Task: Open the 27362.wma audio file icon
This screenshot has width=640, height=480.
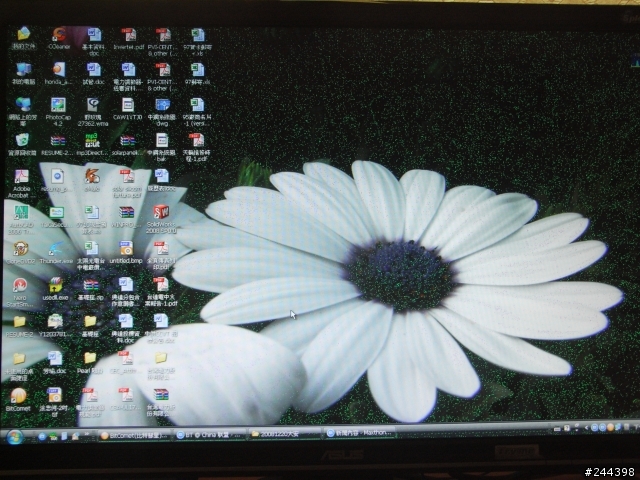Action: click(93, 111)
